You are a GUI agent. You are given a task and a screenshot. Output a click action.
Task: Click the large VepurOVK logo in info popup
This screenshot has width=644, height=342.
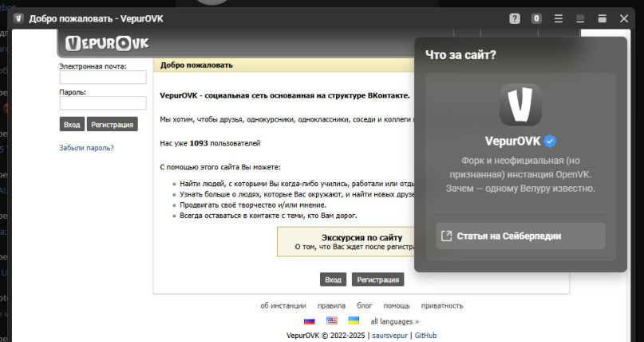coord(520,105)
